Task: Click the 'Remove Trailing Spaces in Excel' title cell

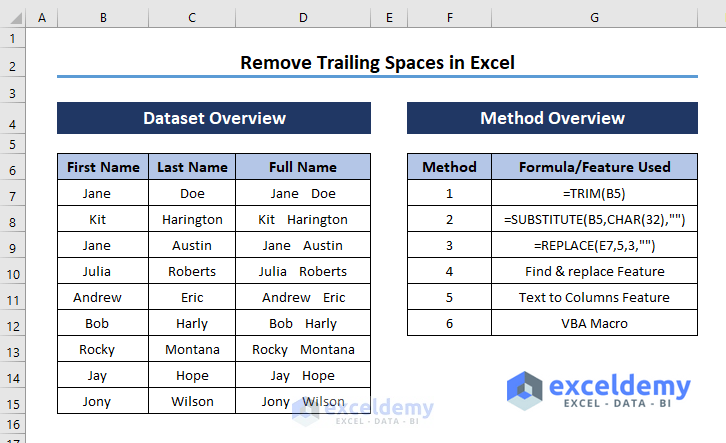Action: [x=377, y=63]
